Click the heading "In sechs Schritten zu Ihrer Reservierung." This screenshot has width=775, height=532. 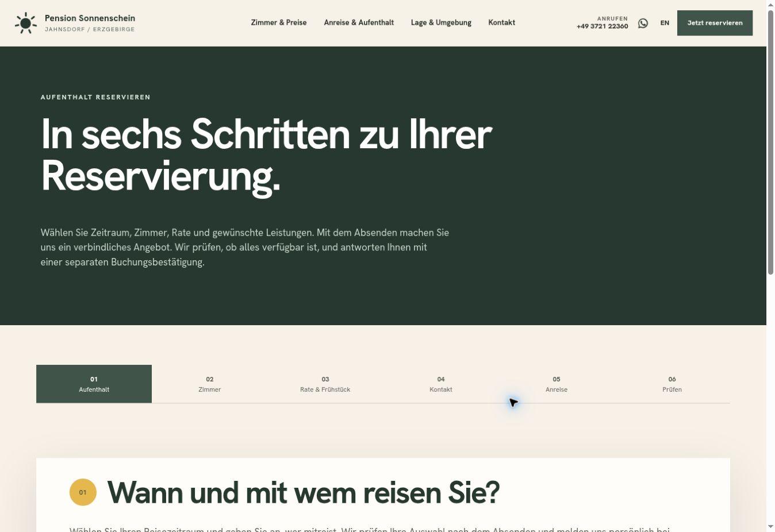[x=266, y=155]
